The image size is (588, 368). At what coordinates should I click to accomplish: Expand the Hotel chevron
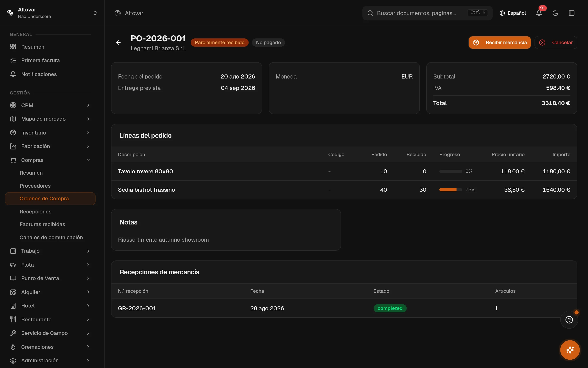88,306
